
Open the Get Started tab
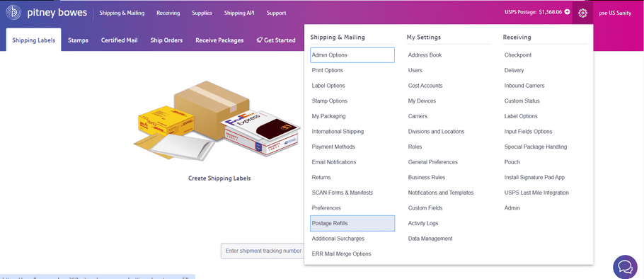point(276,40)
